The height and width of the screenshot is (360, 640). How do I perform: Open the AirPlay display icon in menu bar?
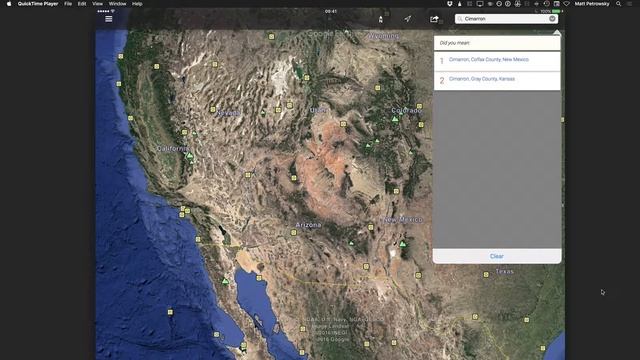point(480,4)
